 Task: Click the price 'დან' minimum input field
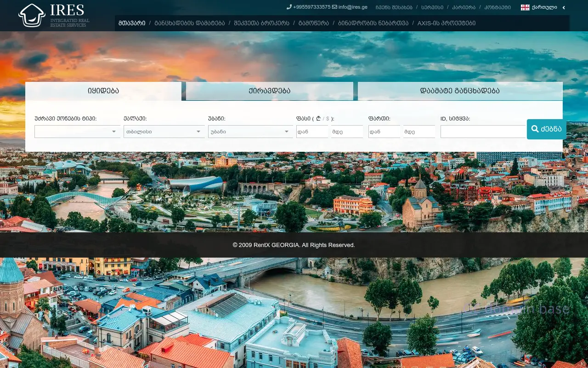pos(312,132)
